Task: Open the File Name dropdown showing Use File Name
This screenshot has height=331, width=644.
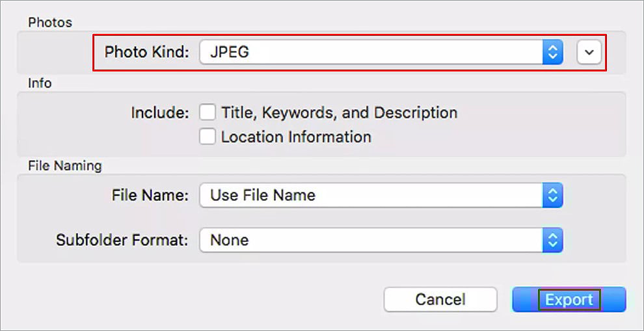Action: [x=371, y=195]
